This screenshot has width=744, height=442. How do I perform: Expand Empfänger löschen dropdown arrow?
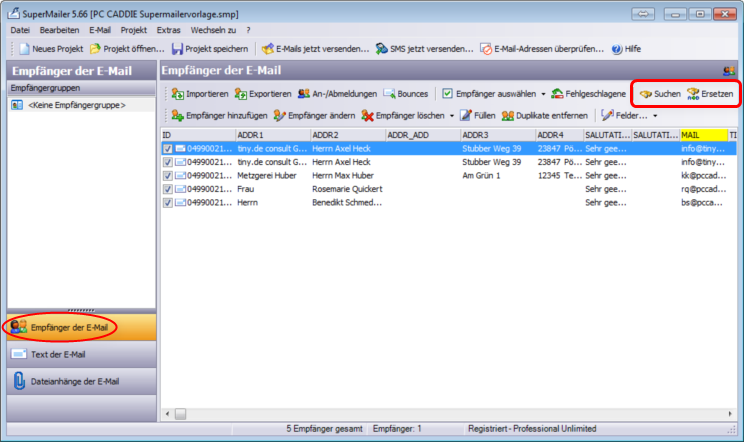pyautogui.click(x=451, y=115)
